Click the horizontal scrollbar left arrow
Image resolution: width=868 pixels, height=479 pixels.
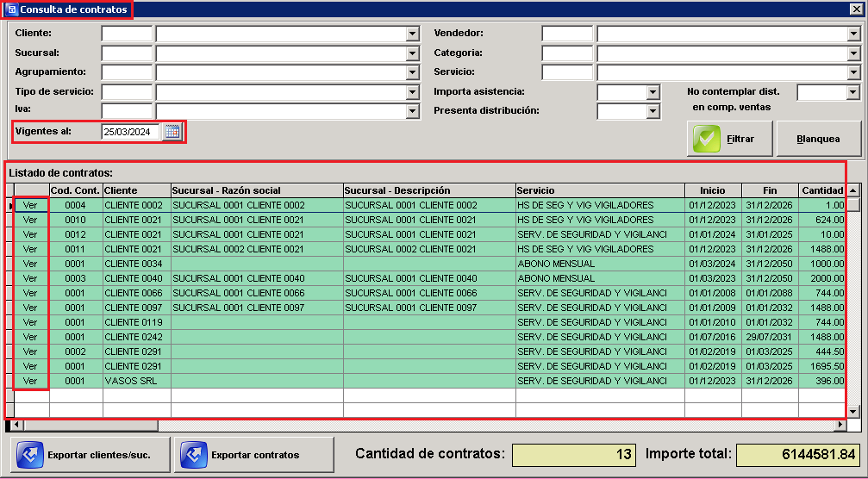pos(16,426)
